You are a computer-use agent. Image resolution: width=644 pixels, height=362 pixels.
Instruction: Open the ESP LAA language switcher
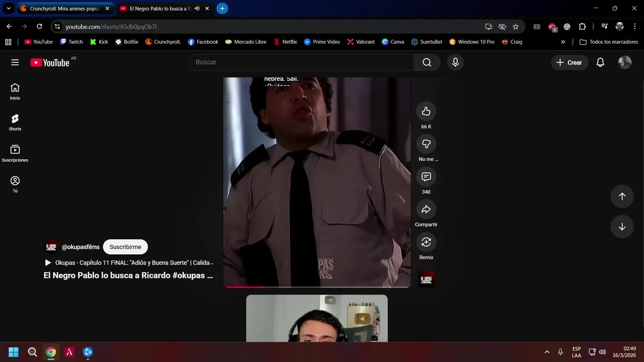577,352
